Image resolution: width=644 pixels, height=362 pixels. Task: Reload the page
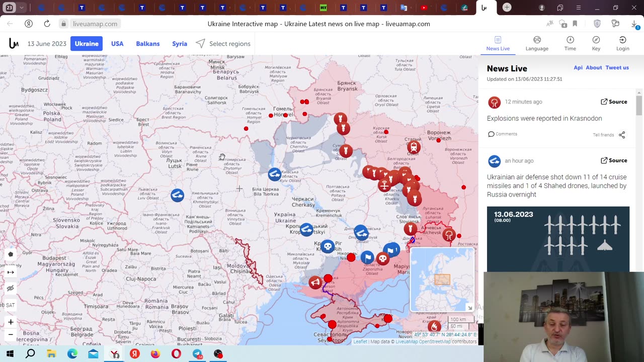tap(47, 24)
